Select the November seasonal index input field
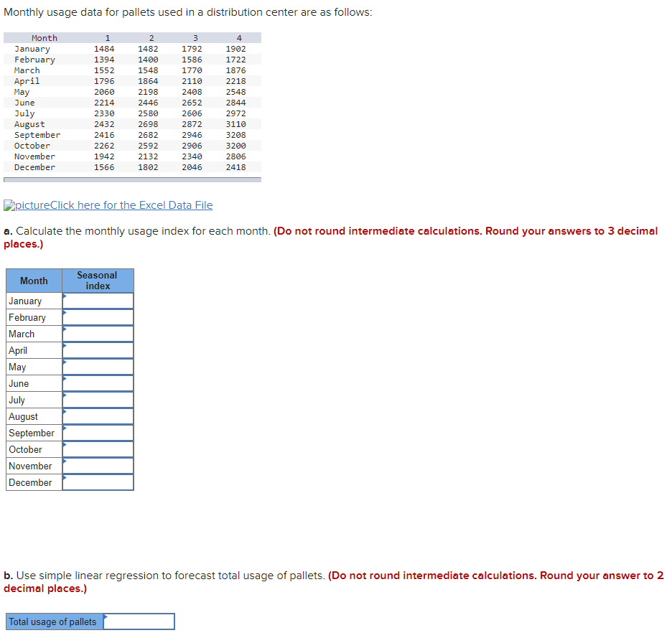 click(98, 465)
